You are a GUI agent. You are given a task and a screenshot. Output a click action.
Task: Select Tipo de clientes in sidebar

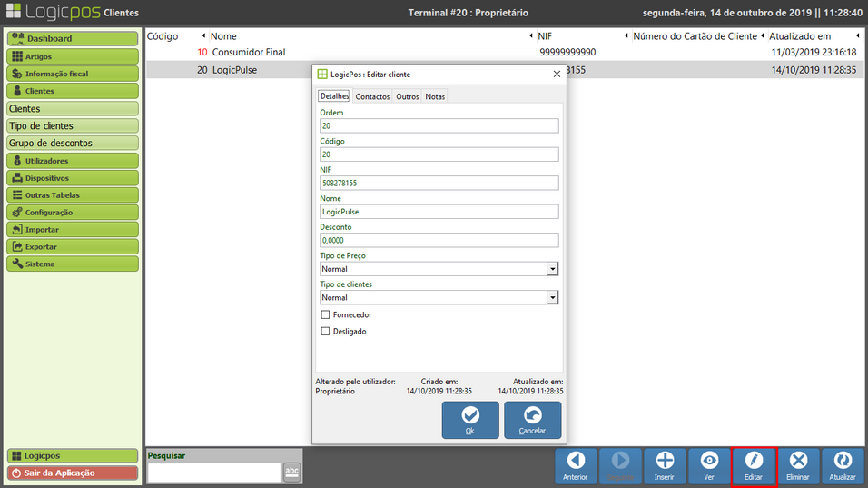click(73, 126)
